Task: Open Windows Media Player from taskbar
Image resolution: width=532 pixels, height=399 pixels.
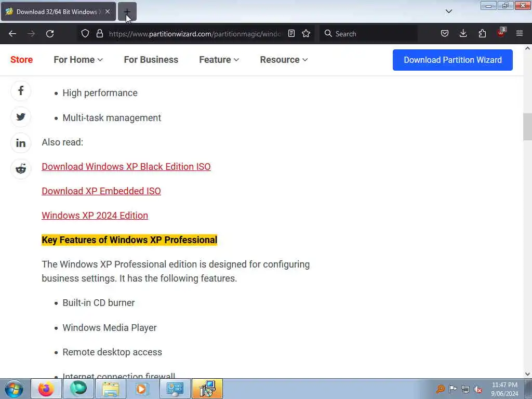Action: 142,389
